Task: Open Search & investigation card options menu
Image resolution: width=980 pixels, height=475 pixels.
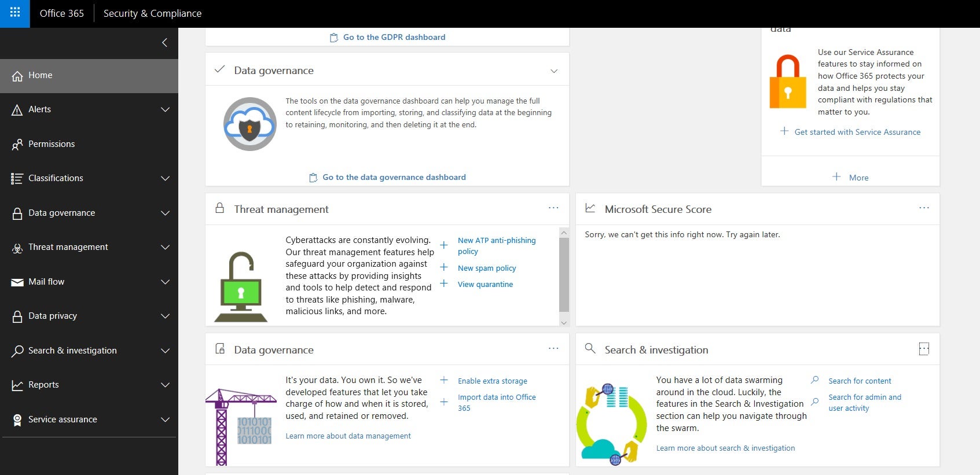Action: tap(924, 349)
